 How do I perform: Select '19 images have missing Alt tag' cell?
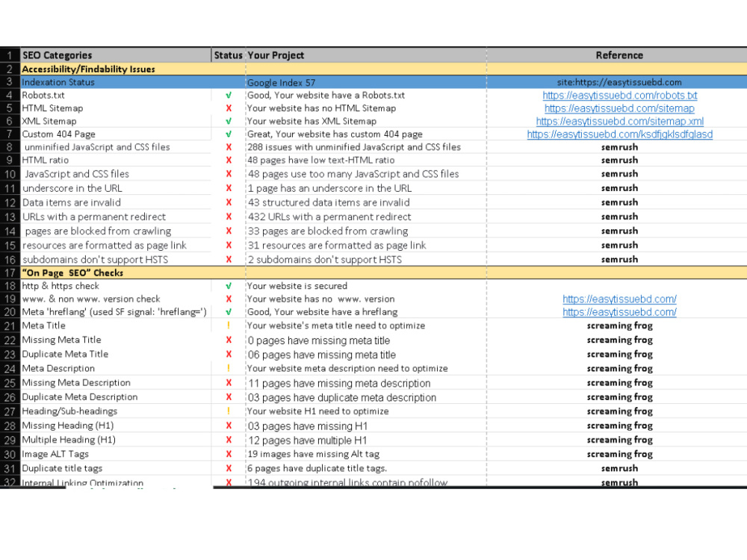click(x=366, y=454)
